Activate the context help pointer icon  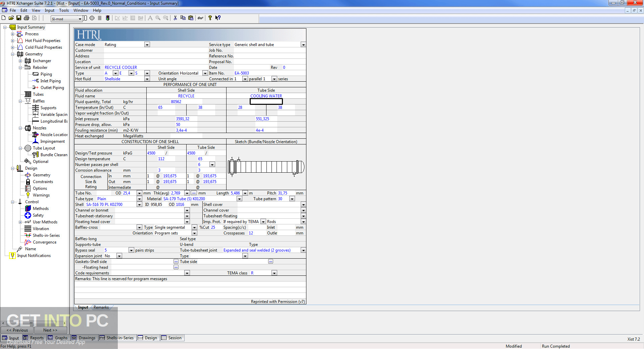218,18
